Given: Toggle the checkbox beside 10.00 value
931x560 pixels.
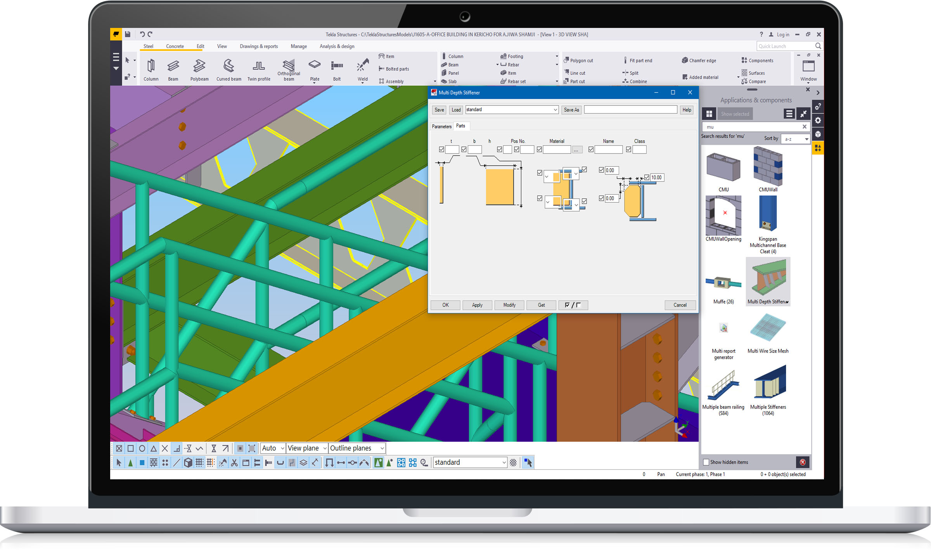Looking at the screenshot, I should pos(647,177).
